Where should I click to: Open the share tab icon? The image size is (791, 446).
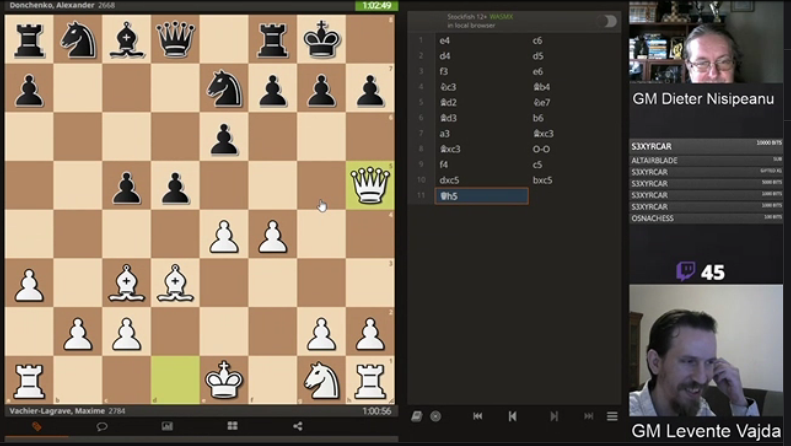pos(298,426)
